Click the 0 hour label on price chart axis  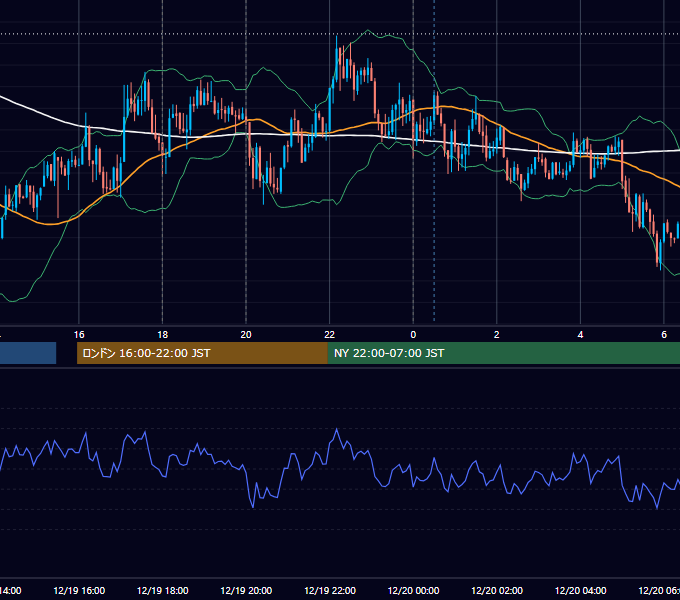click(413, 334)
